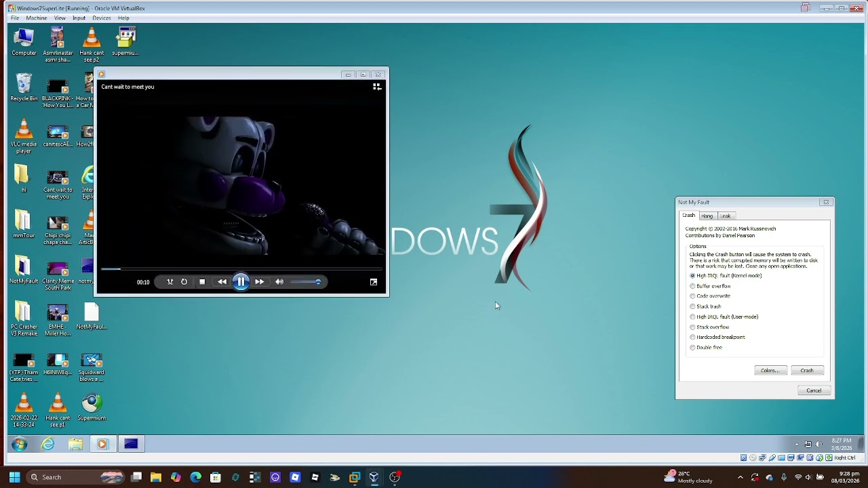Select the mmTour folder icon
The height and width of the screenshot is (488, 868).
pos(24,224)
